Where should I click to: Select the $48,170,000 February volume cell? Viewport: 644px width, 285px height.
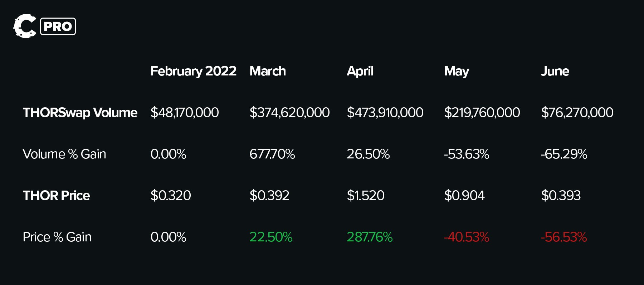click(185, 113)
